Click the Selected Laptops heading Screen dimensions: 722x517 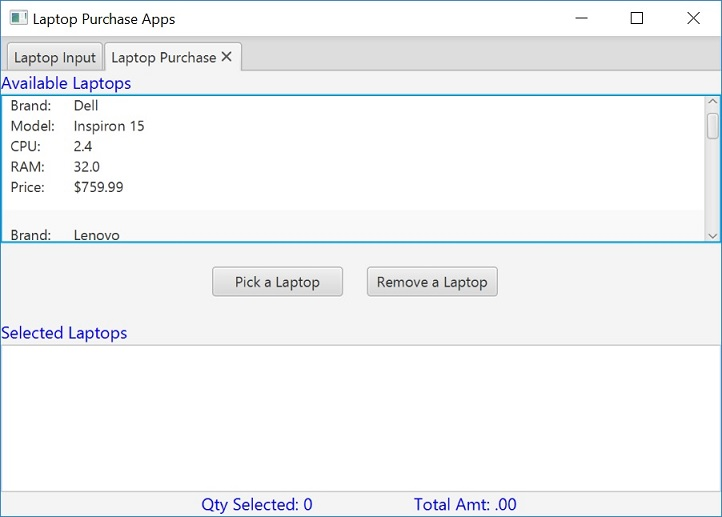64,333
